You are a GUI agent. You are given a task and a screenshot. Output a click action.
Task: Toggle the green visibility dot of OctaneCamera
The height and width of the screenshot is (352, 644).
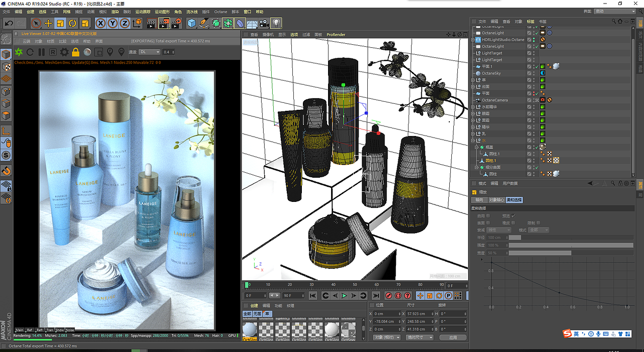pyautogui.click(x=534, y=99)
